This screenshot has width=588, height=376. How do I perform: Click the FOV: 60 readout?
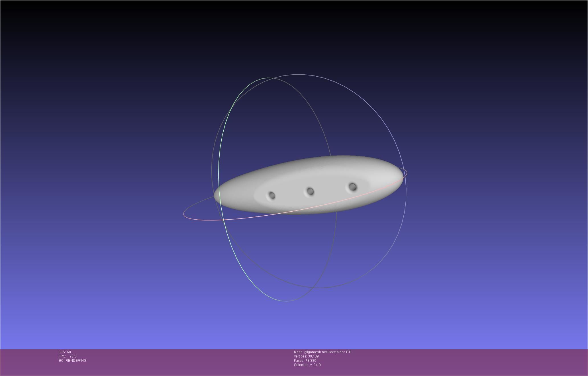65,352
